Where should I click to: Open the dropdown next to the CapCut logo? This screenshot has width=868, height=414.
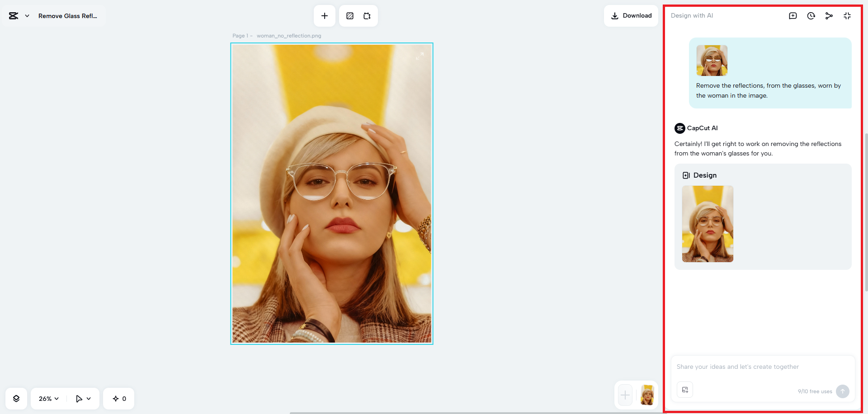tap(27, 15)
